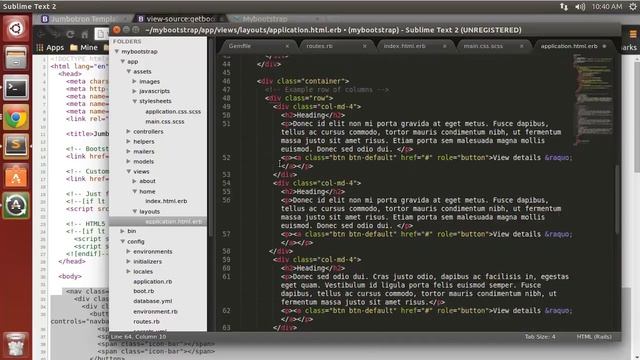Image resolution: width=640 pixels, height=360 pixels.
Task: Expand the mailers folder
Action: coord(129,151)
